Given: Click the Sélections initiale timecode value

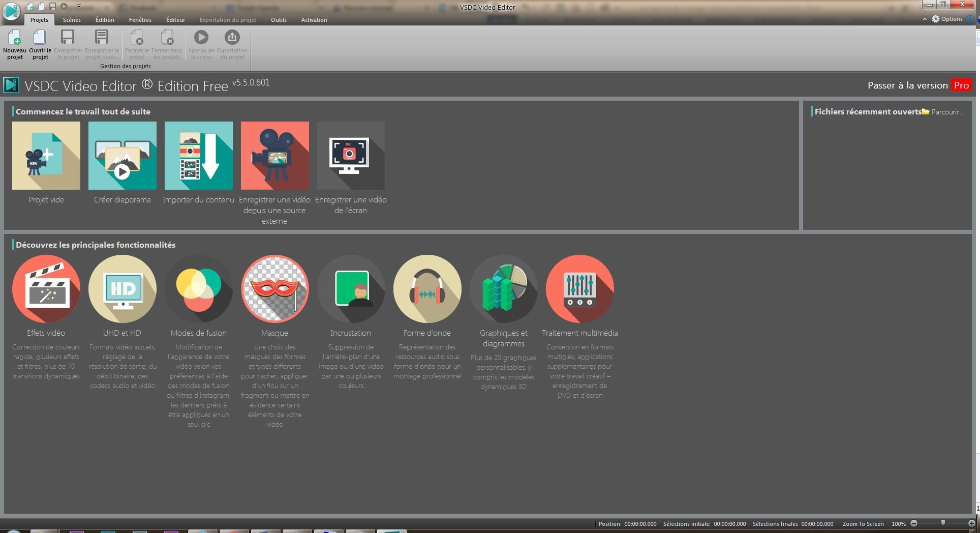Looking at the screenshot, I should [x=730, y=524].
